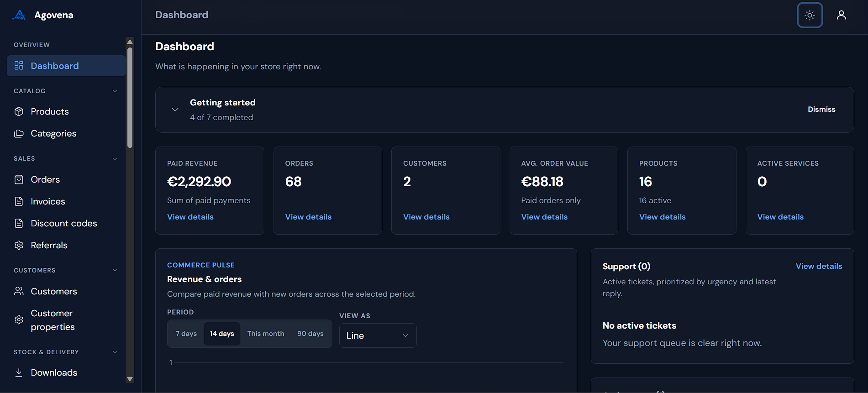
Task: Open Discount codes menu label
Action: coord(64,223)
